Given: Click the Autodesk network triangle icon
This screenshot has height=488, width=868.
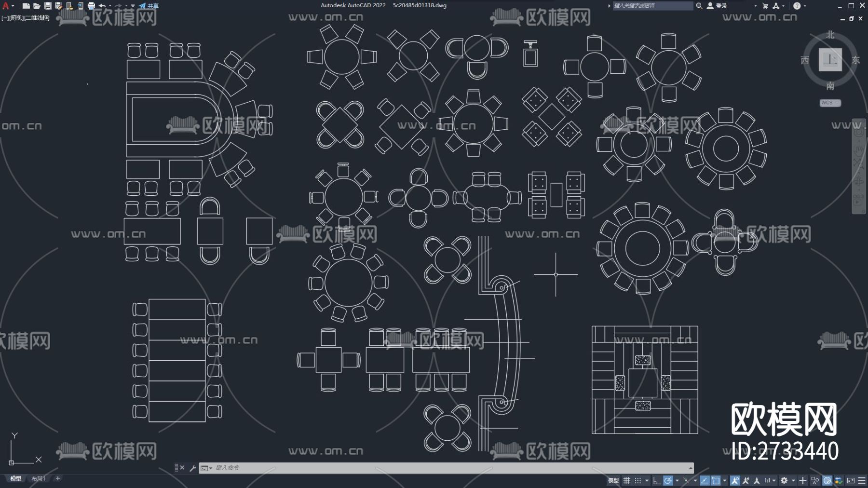Looking at the screenshot, I should point(776,6).
